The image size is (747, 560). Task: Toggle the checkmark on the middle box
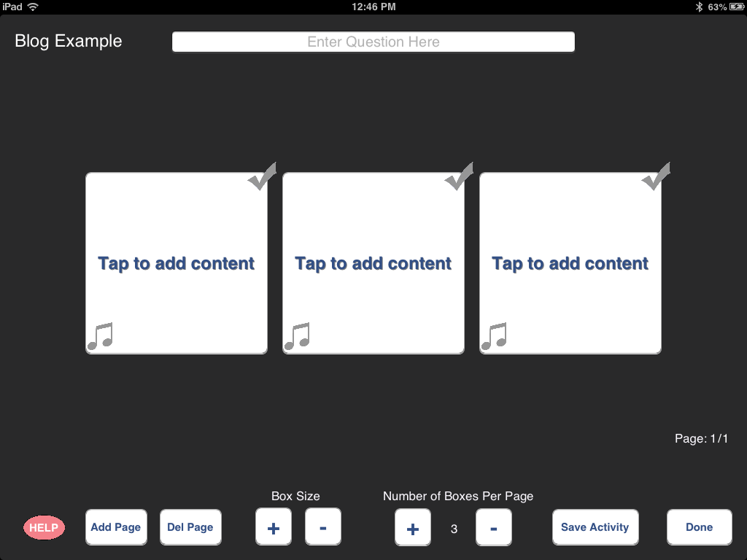pyautogui.click(x=459, y=176)
